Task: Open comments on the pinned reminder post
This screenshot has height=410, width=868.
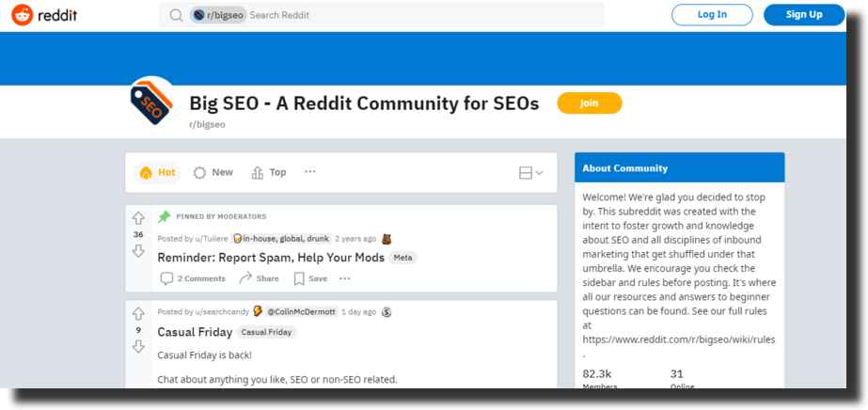Action: click(193, 278)
